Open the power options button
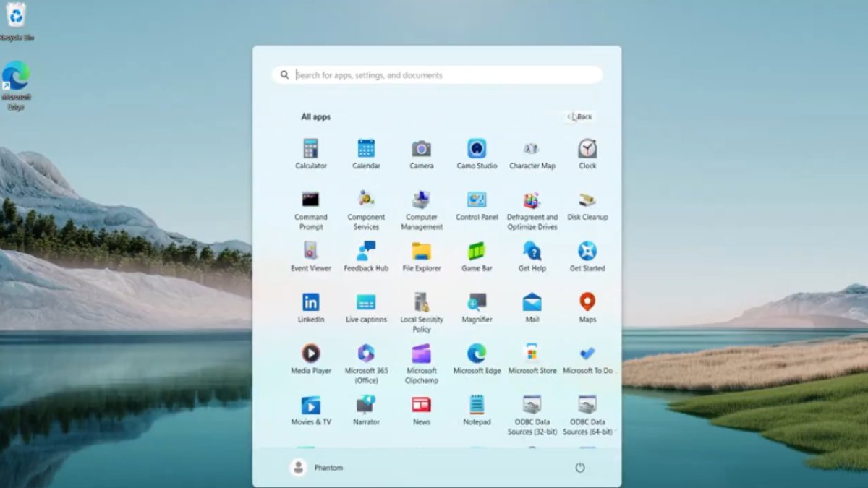Viewport: 868px width, 488px height. 579,468
